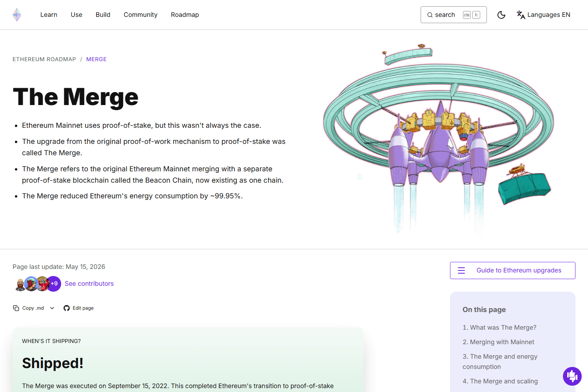Jump to The Merge and energy consumption
Image resolution: width=588 pixels, height=392 pixels.
[500, 361]
